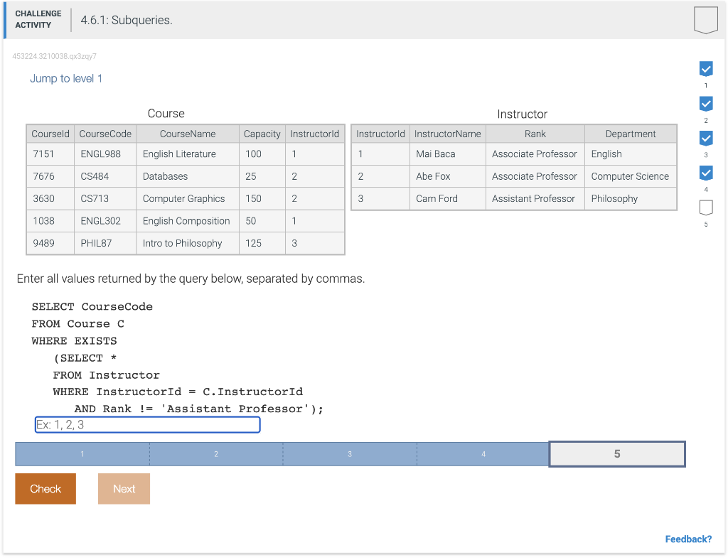
Task: Select level 1 completed checkmark indicator
Action: pyautogui.click(x=706, y=69)
